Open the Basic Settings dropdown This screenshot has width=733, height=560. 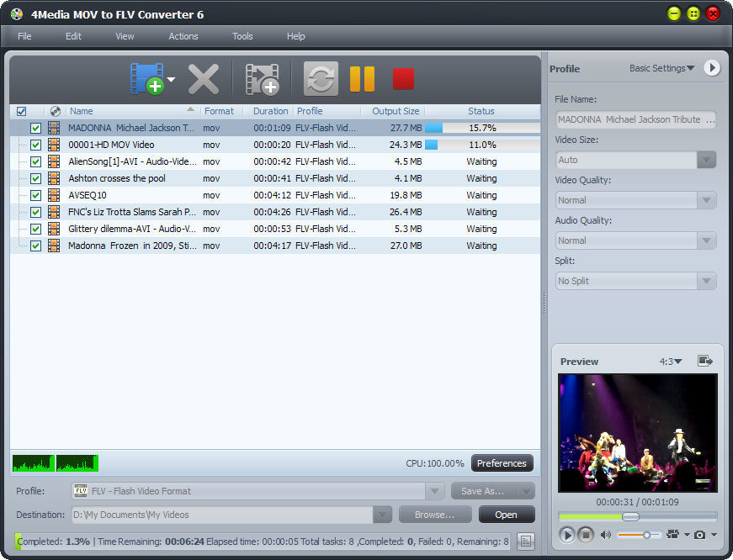[x=661, y=68]
